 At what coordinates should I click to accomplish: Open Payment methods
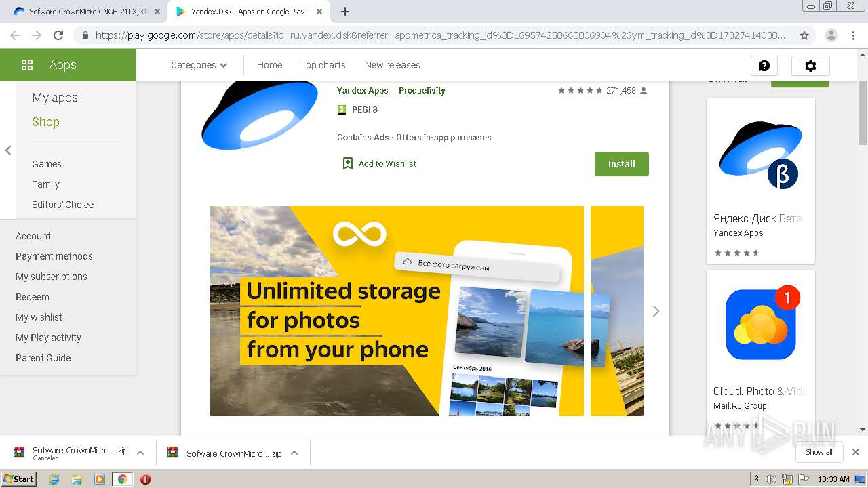click(54, 256)
